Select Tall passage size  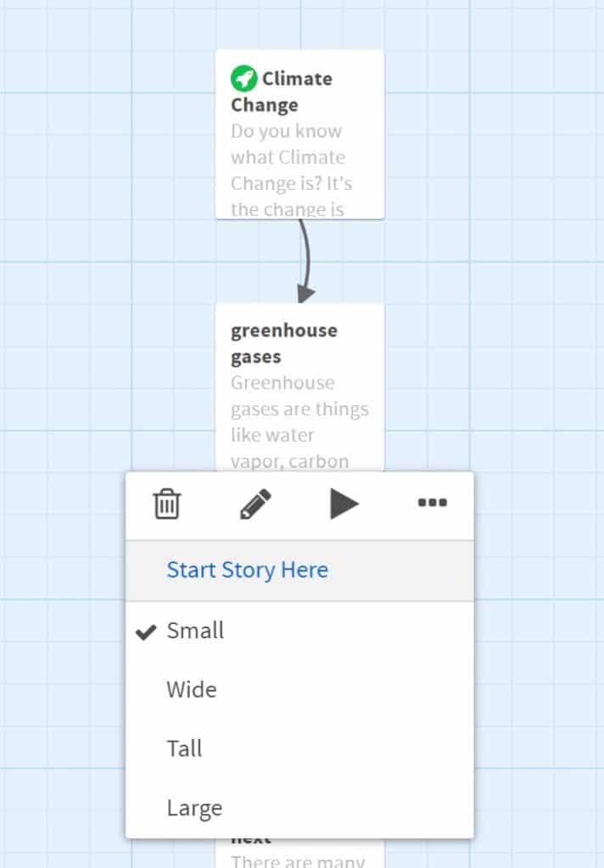click(x=299, y=748)
